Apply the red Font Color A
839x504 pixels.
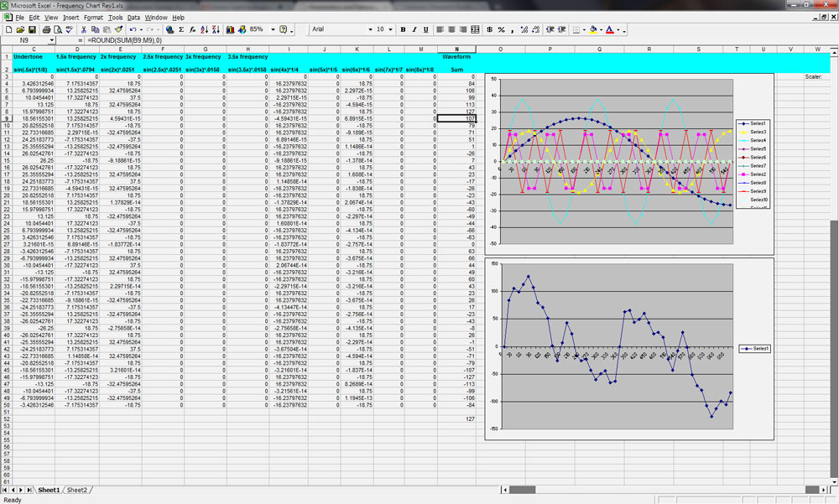(x=610, y=29)
